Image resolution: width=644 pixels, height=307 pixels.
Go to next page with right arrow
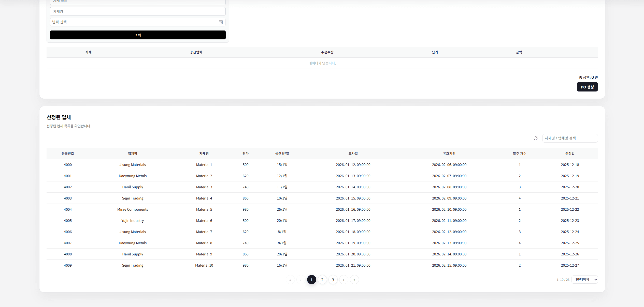pos(344,280)
